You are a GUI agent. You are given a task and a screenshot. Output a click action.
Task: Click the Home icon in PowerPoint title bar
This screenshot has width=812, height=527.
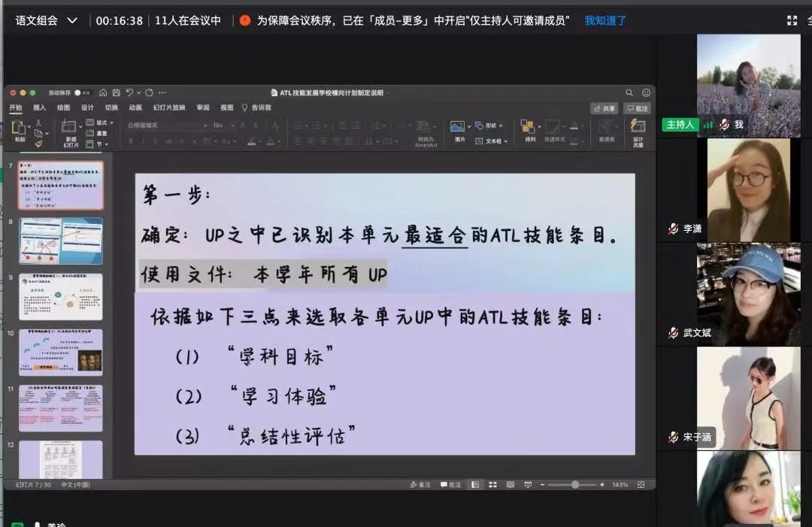click(103, 92)
